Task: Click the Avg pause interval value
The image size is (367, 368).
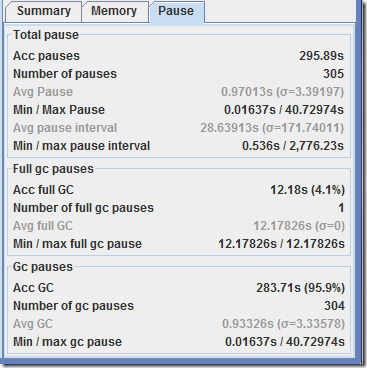Action: pyautogui.click(x=272, y=128)
